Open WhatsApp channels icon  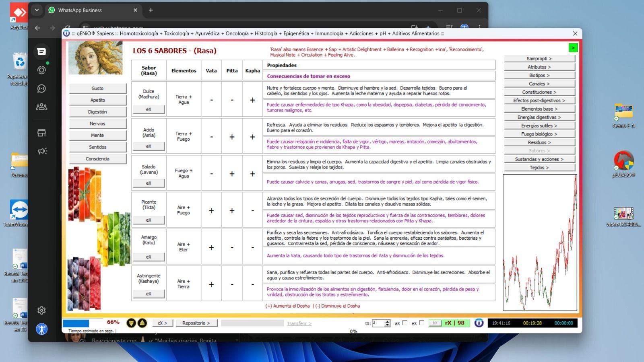click(x=41, y=88)
